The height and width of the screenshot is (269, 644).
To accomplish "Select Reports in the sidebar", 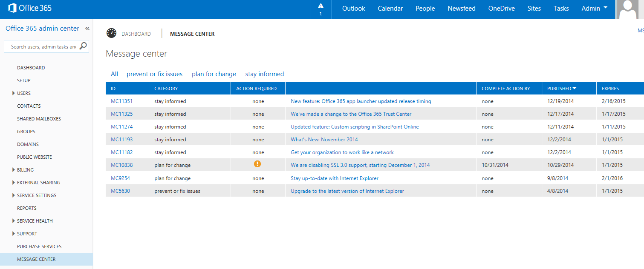I will [27, 208].
